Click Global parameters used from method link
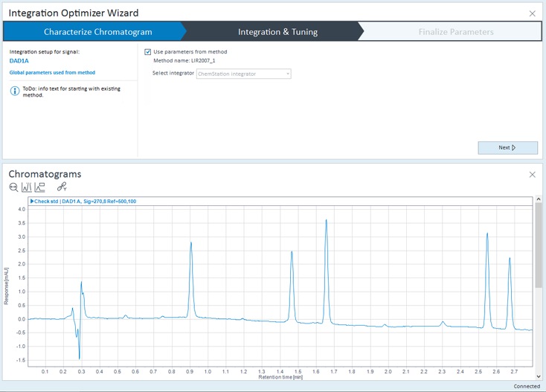This screenshot has height=392, width=546. [52, 72]
